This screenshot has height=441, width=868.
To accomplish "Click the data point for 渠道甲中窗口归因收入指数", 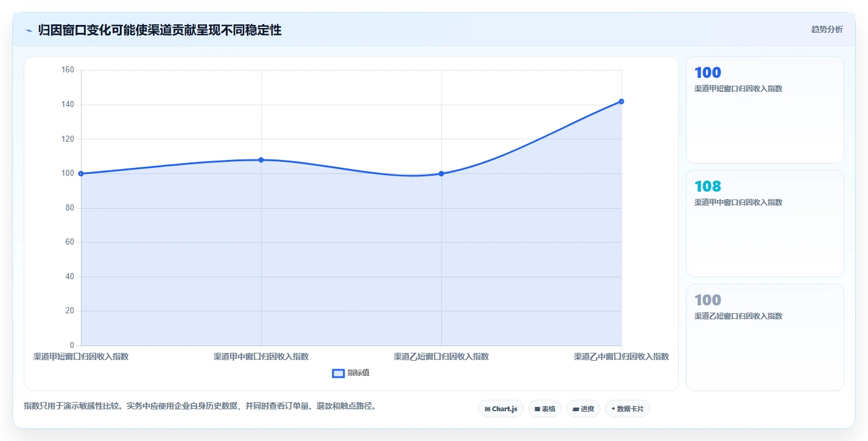I will [261, 160].
